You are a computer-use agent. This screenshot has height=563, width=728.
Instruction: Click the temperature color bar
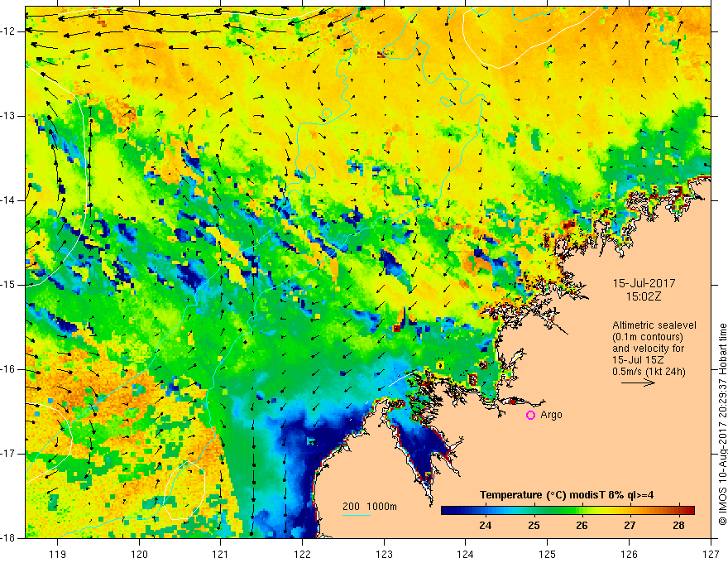coord(568,510)
